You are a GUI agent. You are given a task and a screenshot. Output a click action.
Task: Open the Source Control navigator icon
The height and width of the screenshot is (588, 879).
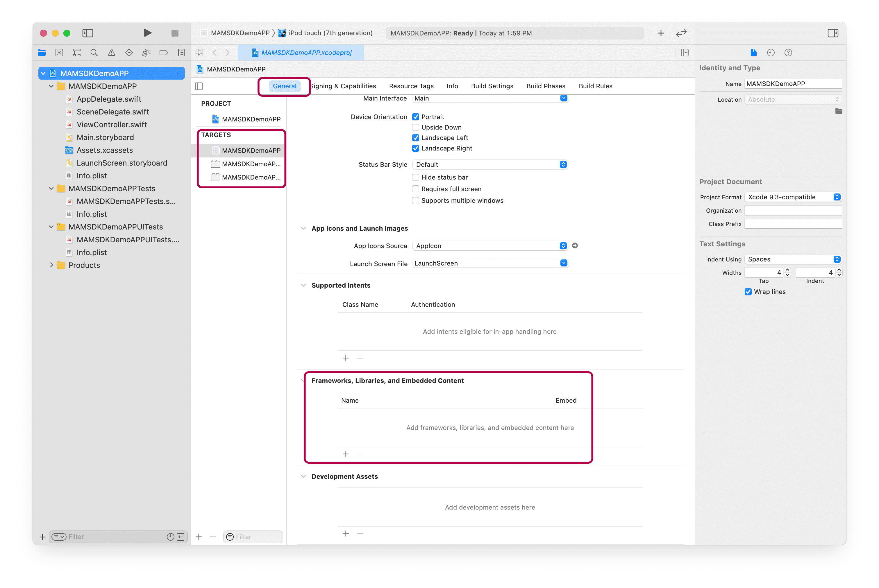[x=59, y=53]
